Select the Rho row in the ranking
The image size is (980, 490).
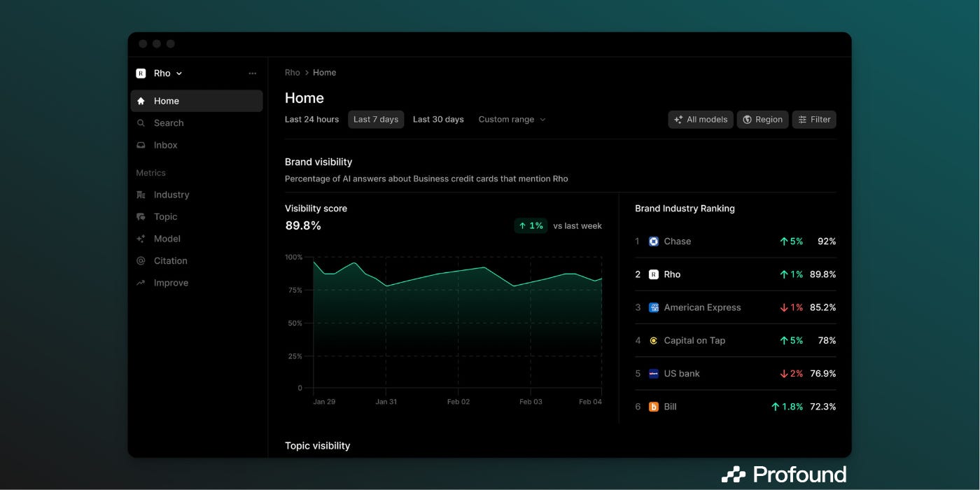pyautogui.click(x=735, y=274)
